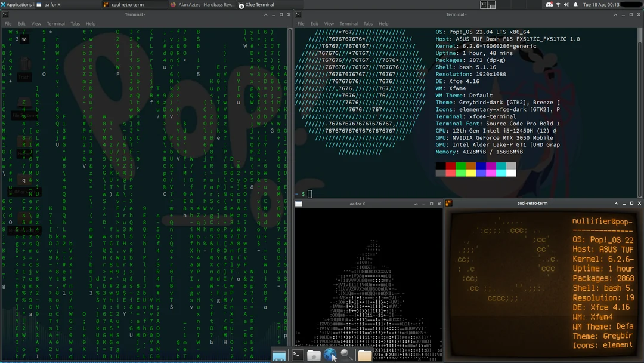The height and width of the screenshot is (363, 644).
Task: Launch a terminal from the dock
Action: [x=296, y=355]
